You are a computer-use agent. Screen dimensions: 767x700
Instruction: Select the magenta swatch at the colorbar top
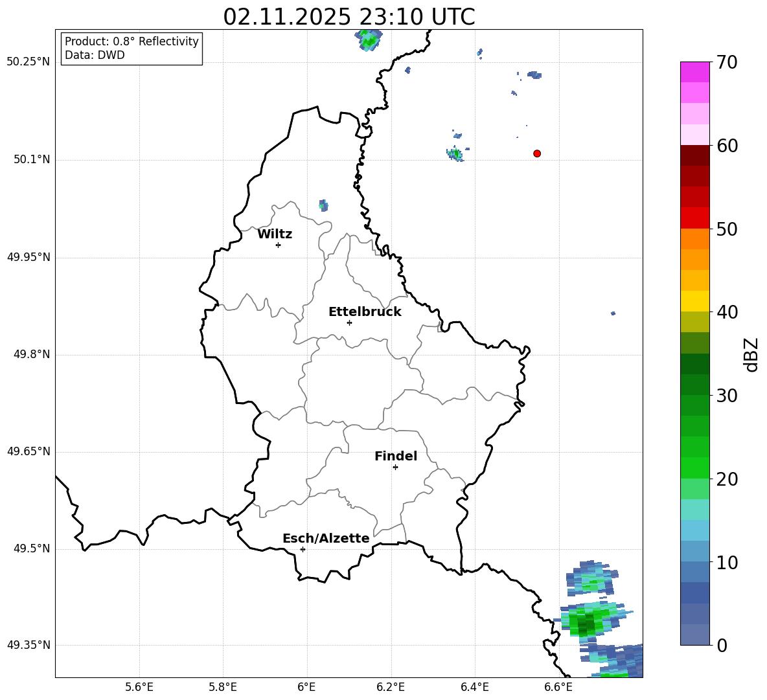695,72
